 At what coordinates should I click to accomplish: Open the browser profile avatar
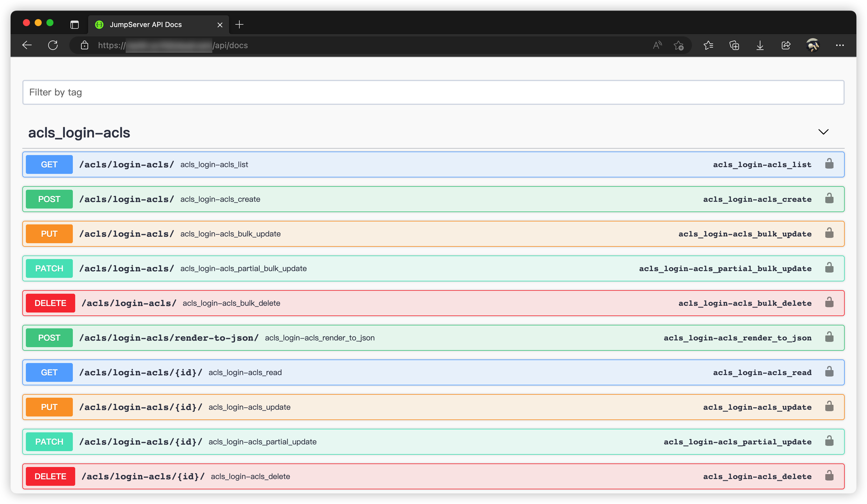pyautogui.click(x=813, y=45)
